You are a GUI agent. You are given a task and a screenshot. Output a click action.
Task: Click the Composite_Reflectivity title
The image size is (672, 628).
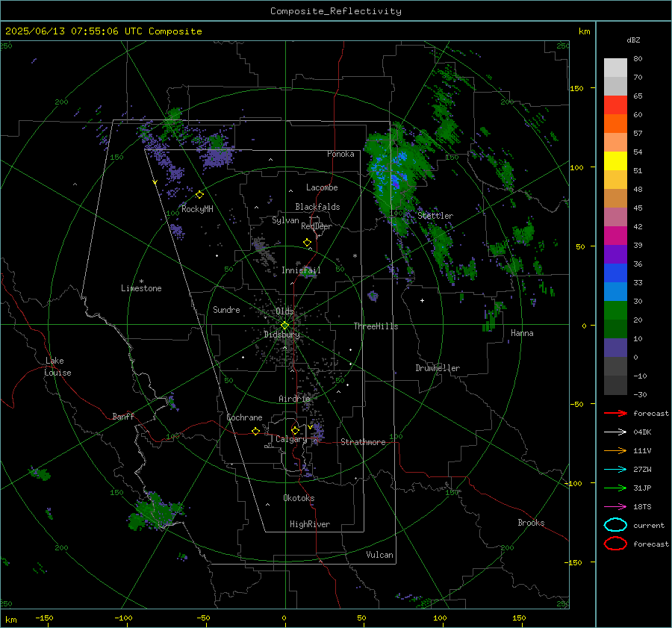(x=335, y=11)
